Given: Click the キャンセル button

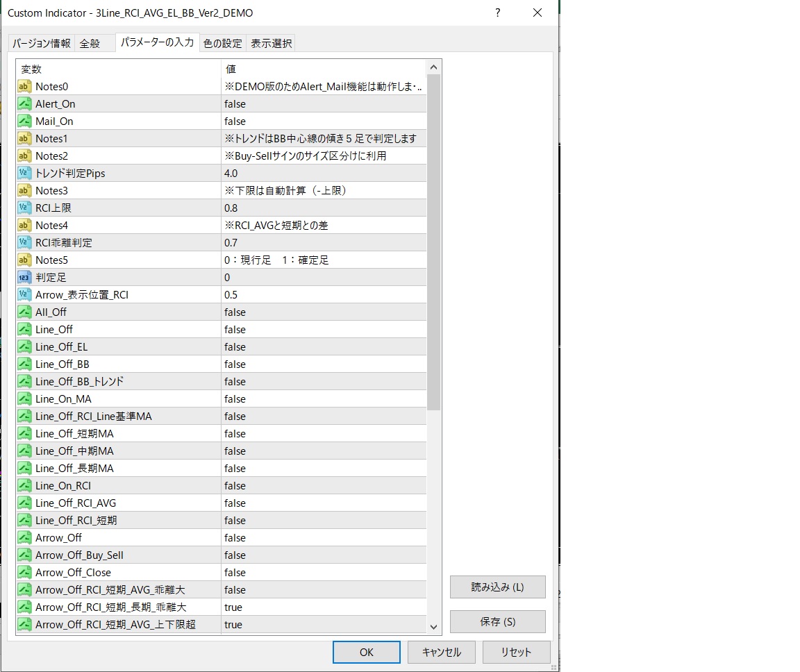Looking at the screenshot, I should point(442,652).
